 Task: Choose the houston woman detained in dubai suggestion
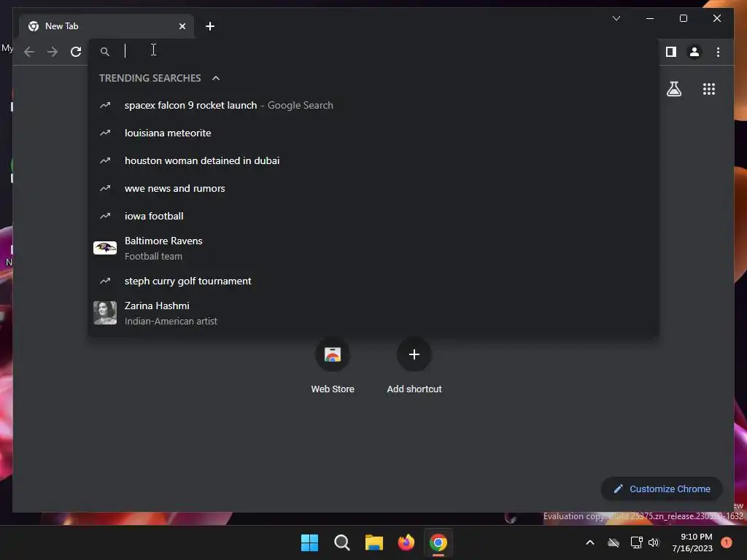coord(373,160)
